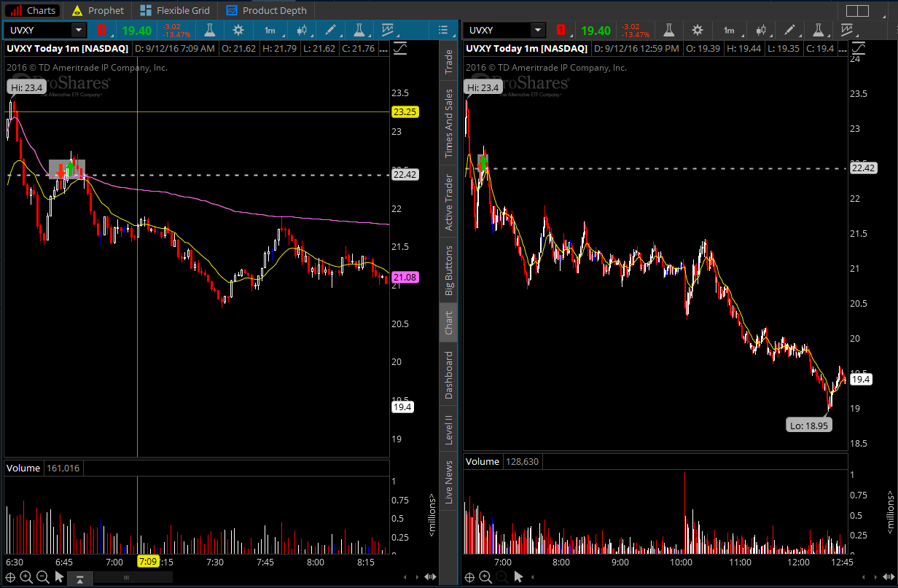Switch to the Prophet tab
The width and height of the screenshot is (898, 588).
(x=98, y=10)
